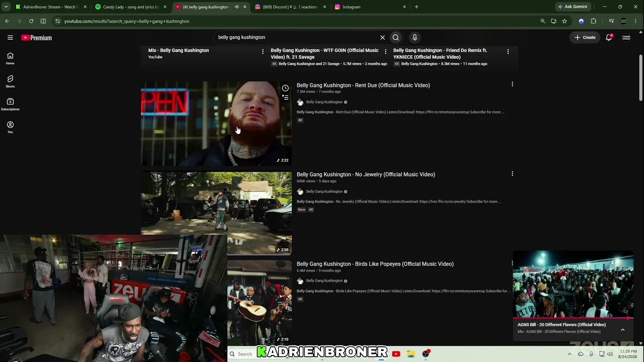644x362 pixels.
Task: Open Ask Gemini in the browser
Action: [573, 7]
